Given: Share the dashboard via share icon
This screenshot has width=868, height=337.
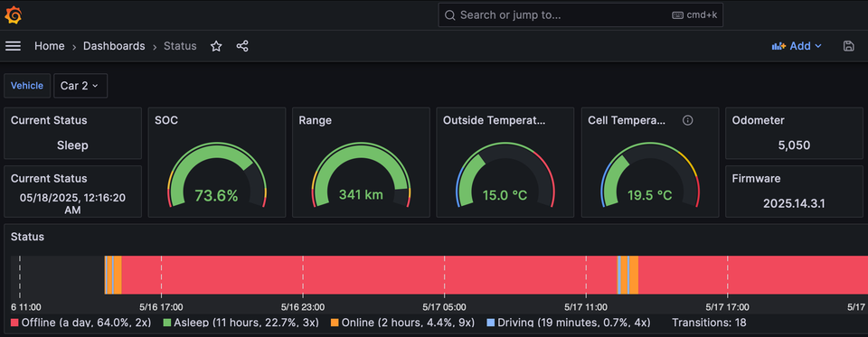Looking at the screenshot, I should click(242, 46).
